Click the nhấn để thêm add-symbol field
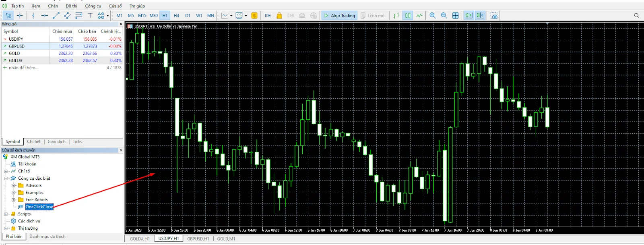The height and width of the screenshot is (245, 644). (x=23, y=68)
